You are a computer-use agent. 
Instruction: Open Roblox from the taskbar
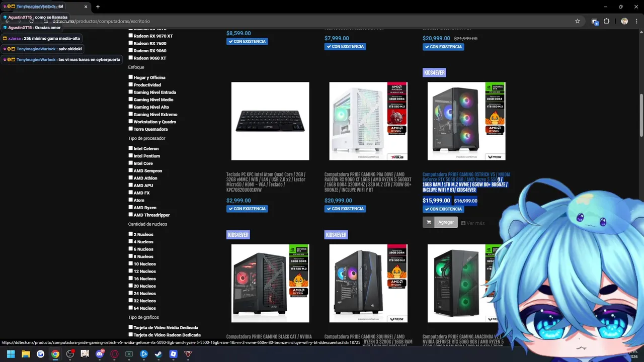click(173, 354)
